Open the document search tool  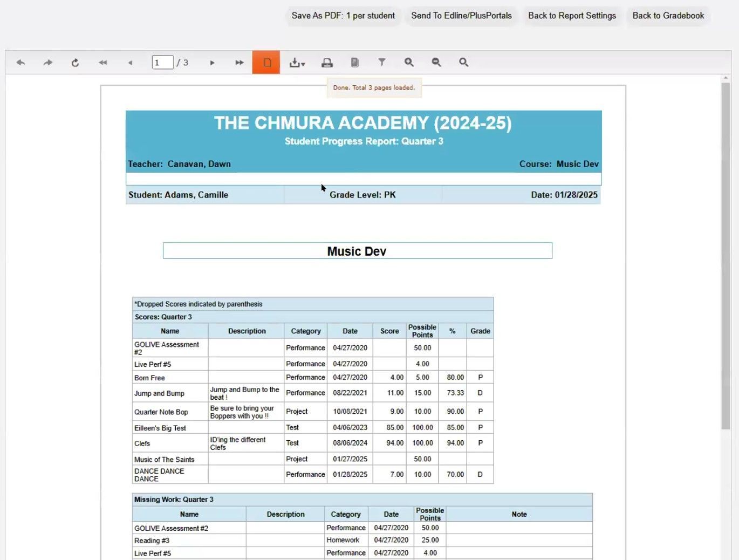click(463, 62)
